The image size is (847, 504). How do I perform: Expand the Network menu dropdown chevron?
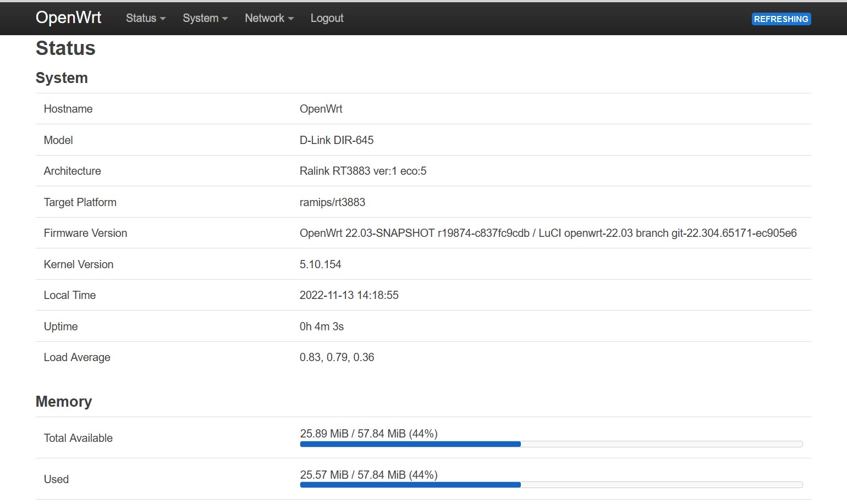(x=290, y=19)
